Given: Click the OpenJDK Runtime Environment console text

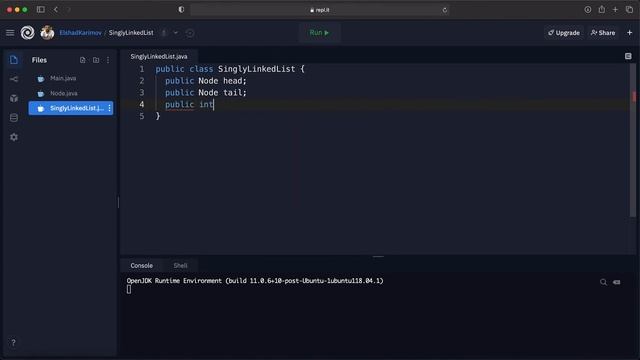Looking at the screenshot, I should (255, 281).
